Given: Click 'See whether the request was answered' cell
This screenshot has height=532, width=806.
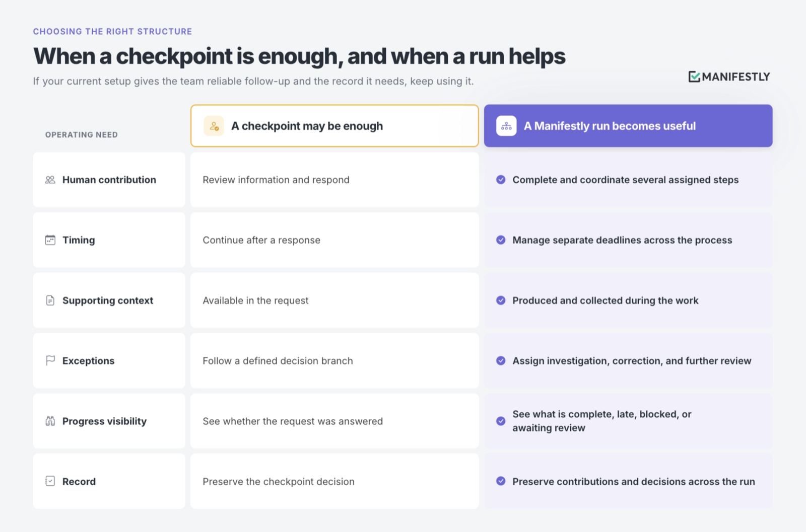Looking at the screenshot, I should point(334,421).
